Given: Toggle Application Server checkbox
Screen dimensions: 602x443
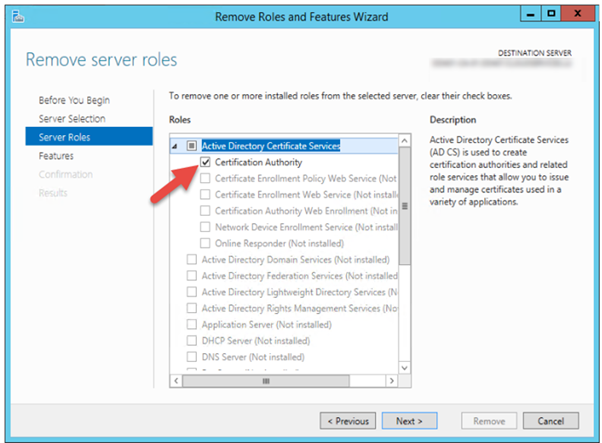Looking at the screenshot, I should pyautogui.click(x=192, y=324).
